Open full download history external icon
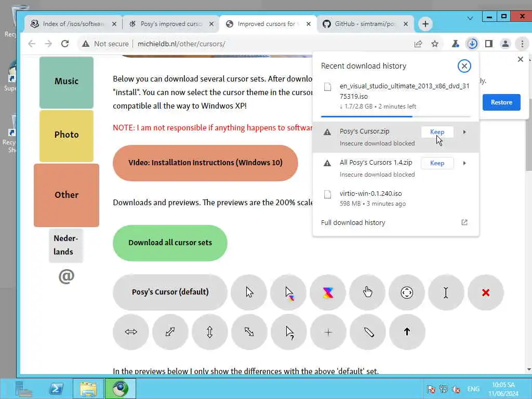Screen dimensions: 532x399 (464, 222)
